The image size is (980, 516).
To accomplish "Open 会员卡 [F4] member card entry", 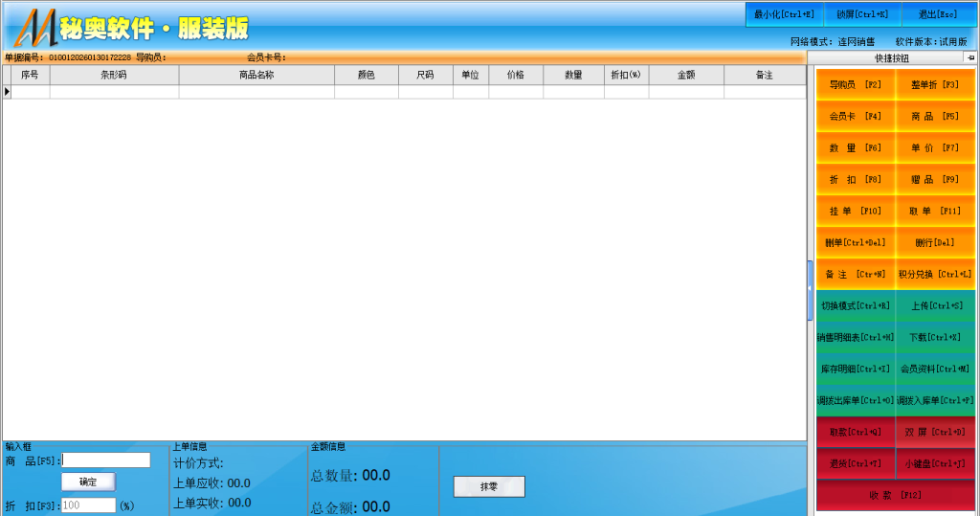I will [856, 116].
